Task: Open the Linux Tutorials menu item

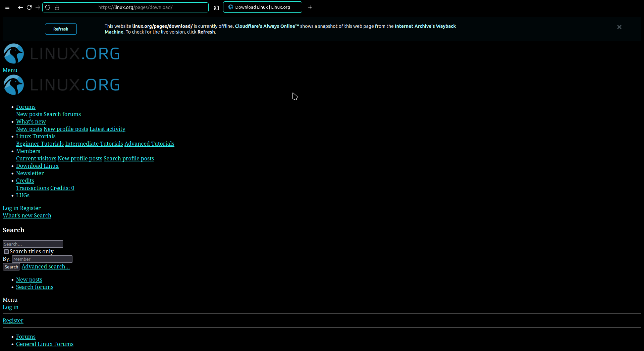Action: [x=36, y=136]
